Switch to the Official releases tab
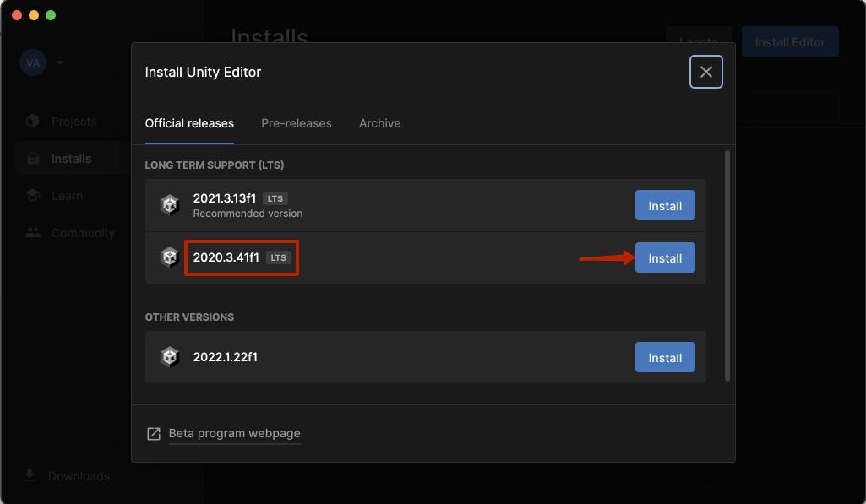866x504 pixels. pos(189,123)
